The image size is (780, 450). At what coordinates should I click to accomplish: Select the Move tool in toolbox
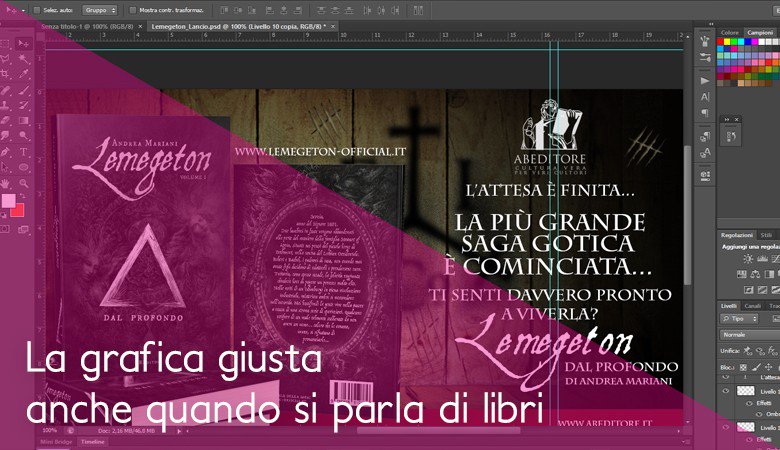click(x=23, y=44)
